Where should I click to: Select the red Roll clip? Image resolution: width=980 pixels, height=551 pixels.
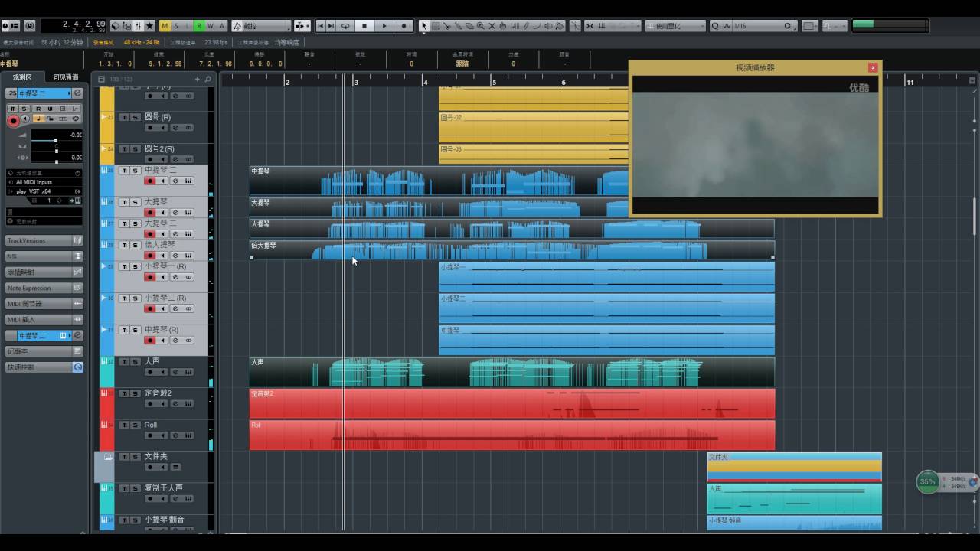(x=512, y=435)
